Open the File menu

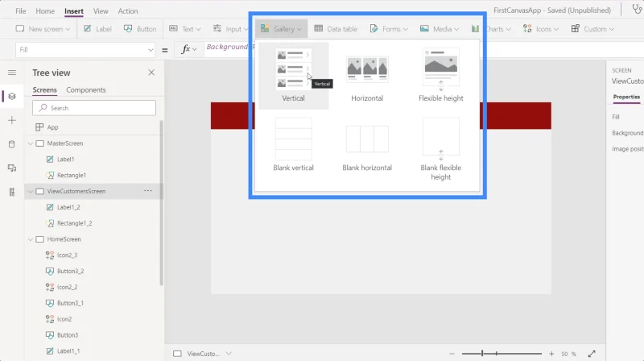pos(21,11)
